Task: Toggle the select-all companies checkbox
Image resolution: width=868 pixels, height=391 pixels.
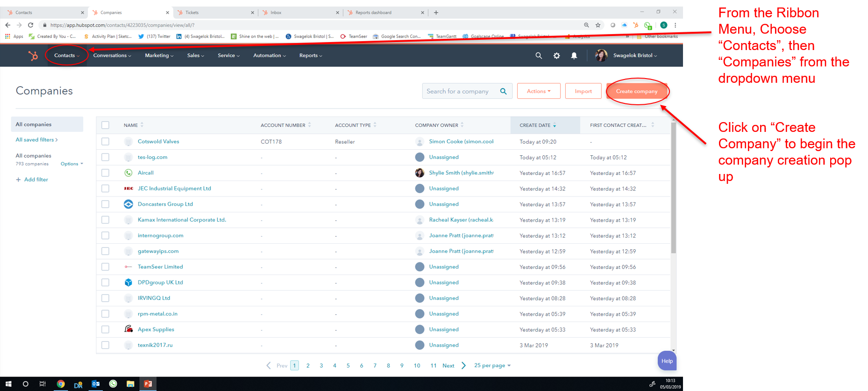Action: point(106,125)
